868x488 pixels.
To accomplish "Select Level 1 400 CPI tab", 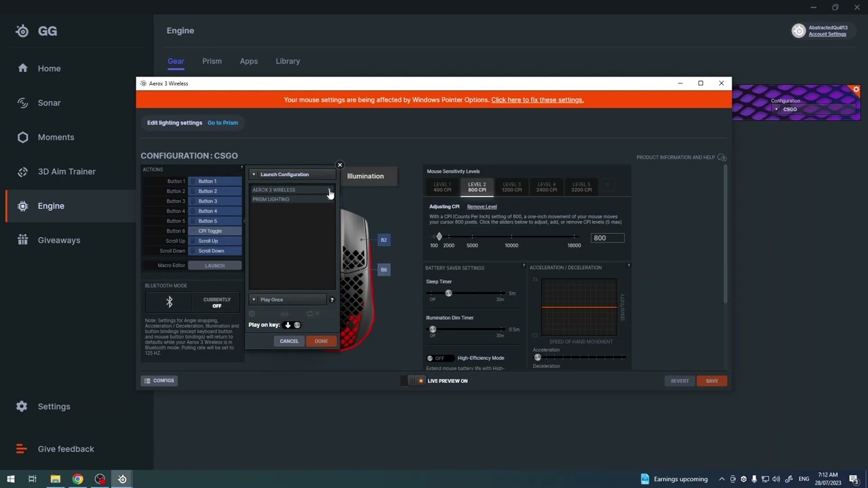I will pos(442,187).
